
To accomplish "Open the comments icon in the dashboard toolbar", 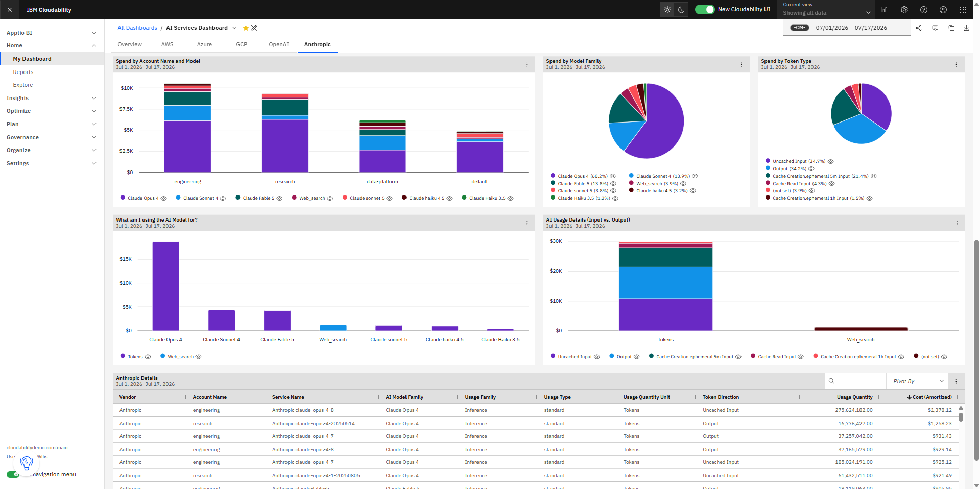I will coord(935,28).
